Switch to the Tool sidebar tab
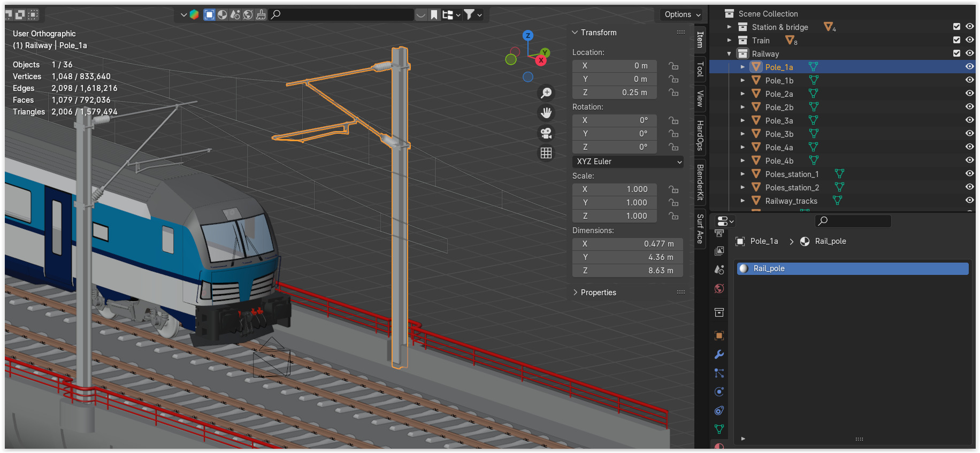The image size is (980, 453). [700, 70]
